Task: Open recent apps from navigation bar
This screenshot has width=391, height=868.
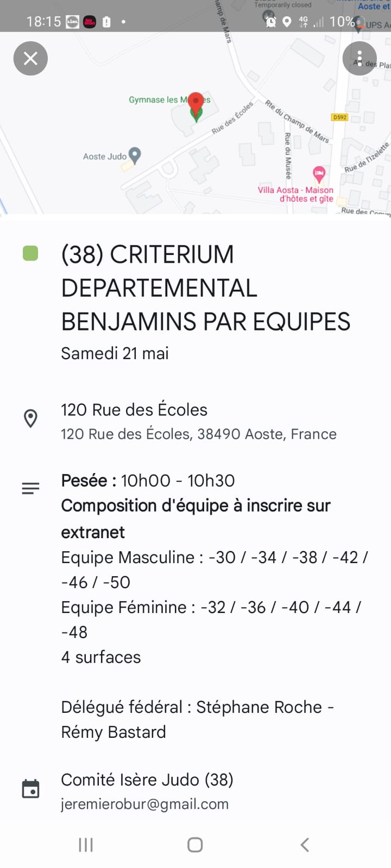Action: [86, 845]
